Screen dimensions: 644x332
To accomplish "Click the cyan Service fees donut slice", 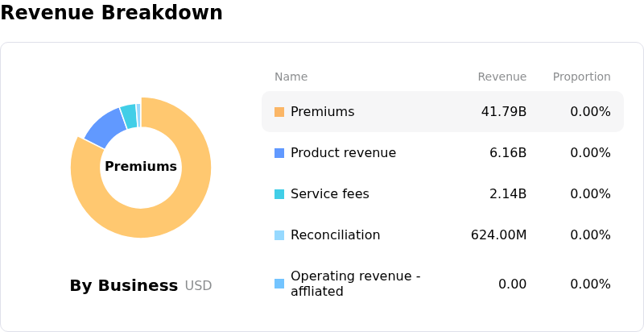I will click(x=127, y=116).
